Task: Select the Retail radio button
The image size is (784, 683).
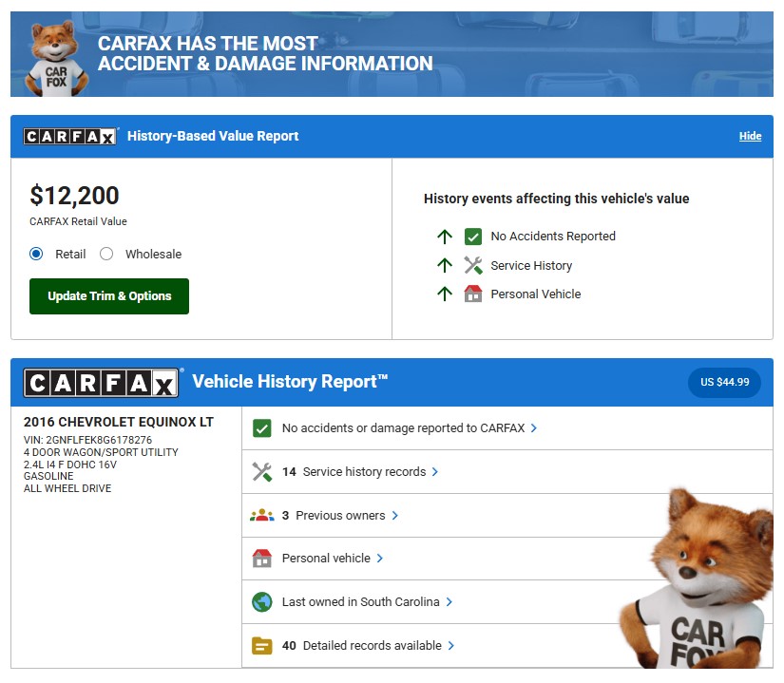Action: (x=37, y=255)
